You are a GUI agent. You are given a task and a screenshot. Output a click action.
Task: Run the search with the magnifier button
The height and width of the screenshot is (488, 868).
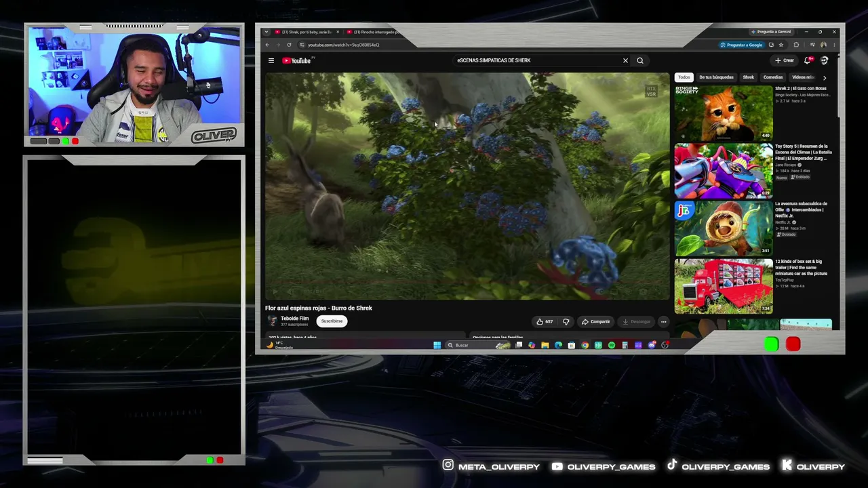click(x=640, y=60)
